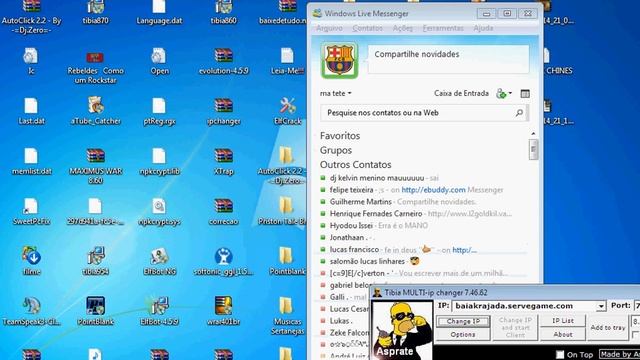The height and width of the screenshot is (360, 640).
Task: Click the contact list scrollbar thumb
Action: (533, 150)
